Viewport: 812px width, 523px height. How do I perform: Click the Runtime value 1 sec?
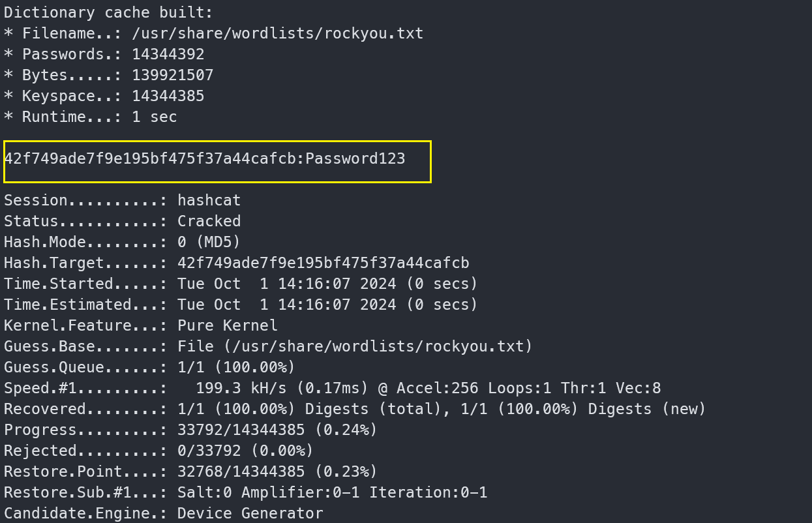[x=154, y=117]
